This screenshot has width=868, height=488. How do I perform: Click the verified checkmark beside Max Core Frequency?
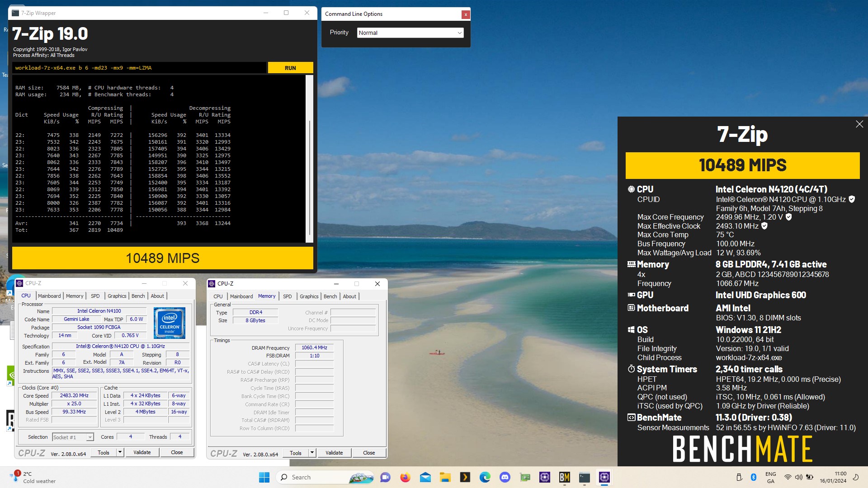[x=788, y=217]
